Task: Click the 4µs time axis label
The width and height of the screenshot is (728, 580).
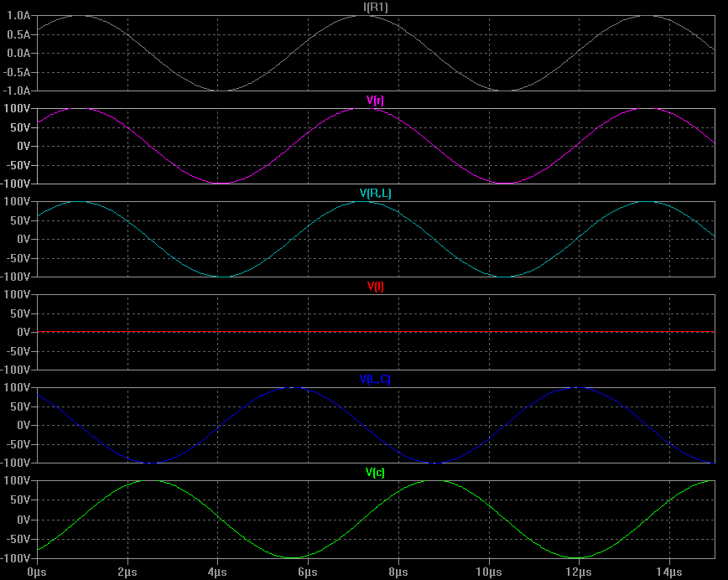Action: [217, 572]
